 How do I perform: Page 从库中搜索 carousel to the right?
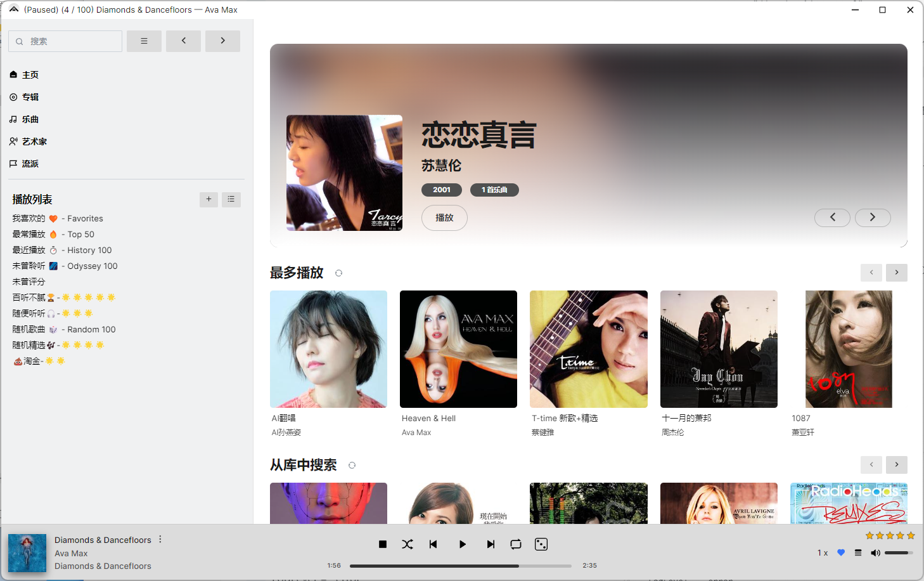click(897, 465)
